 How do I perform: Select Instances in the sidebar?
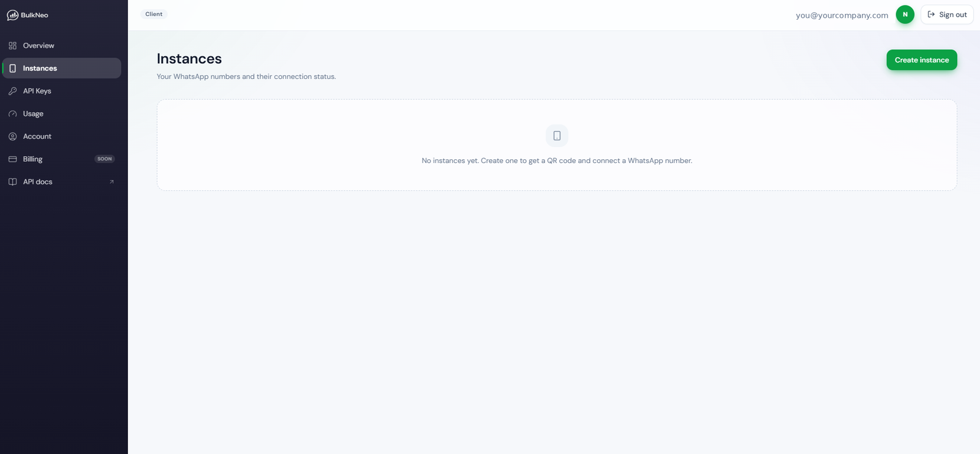pyautogui.click(x=62, y=68)
